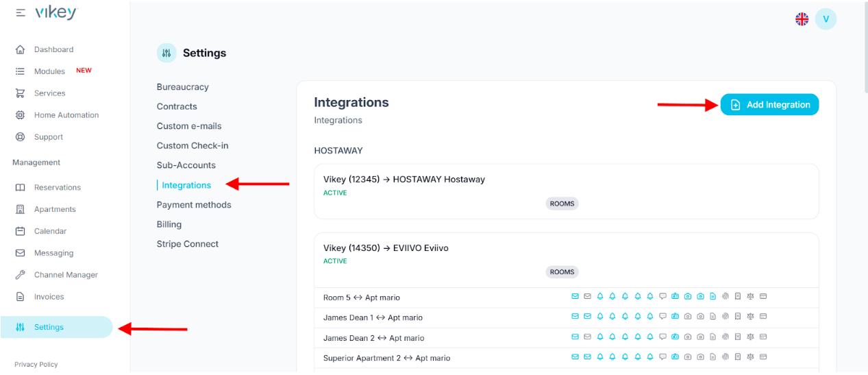This screenshot has width=868, height=375.
Task: Click 'Superior Apartment 2 ↔ Apt mario' row name
Action: [x=386, y=358]
